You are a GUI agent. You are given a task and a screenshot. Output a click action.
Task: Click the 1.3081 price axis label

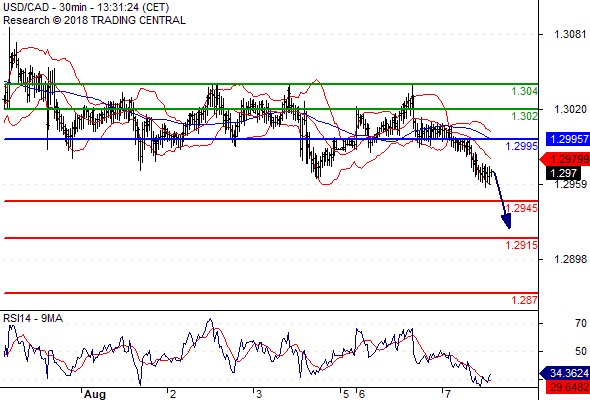pyautogui.click(x=570, y=34)
